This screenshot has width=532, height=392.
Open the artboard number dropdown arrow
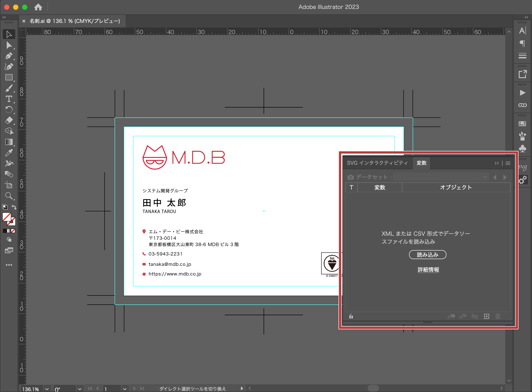125,389
